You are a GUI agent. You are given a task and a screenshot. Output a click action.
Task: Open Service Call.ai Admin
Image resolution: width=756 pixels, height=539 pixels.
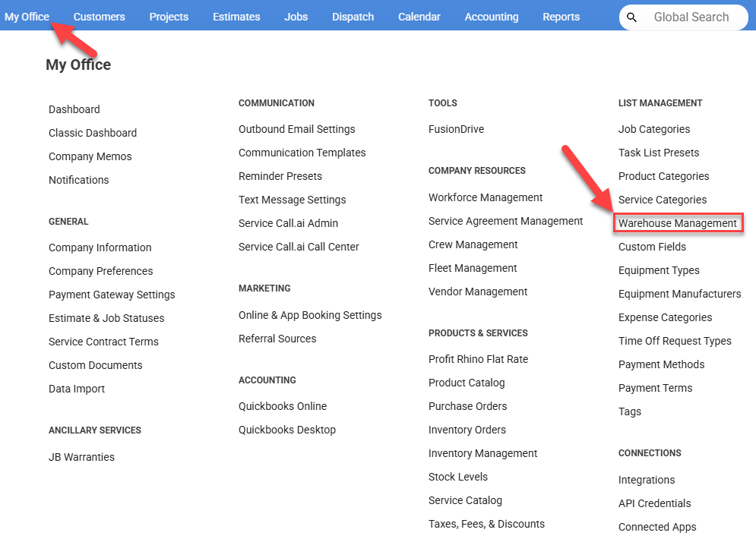[x=288, y=223]
